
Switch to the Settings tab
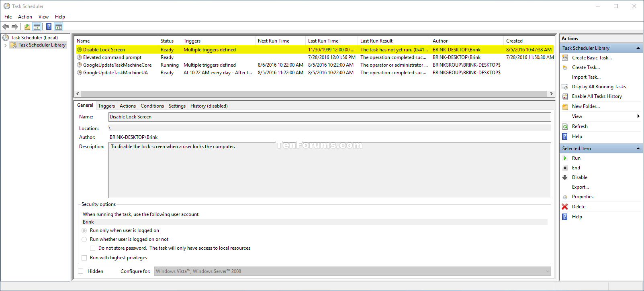pos(177,106)
